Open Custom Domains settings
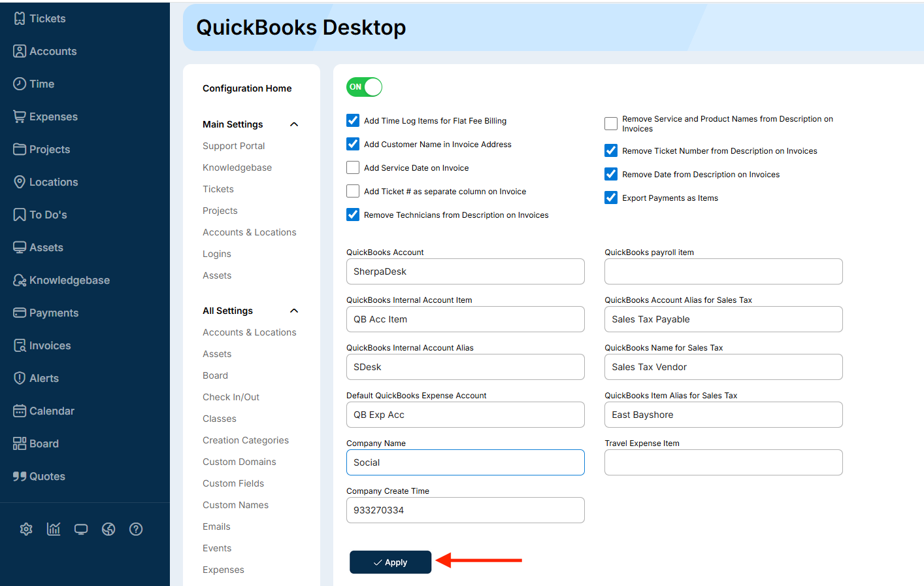This screenshot has height=586, width=924. coord(239,462)
